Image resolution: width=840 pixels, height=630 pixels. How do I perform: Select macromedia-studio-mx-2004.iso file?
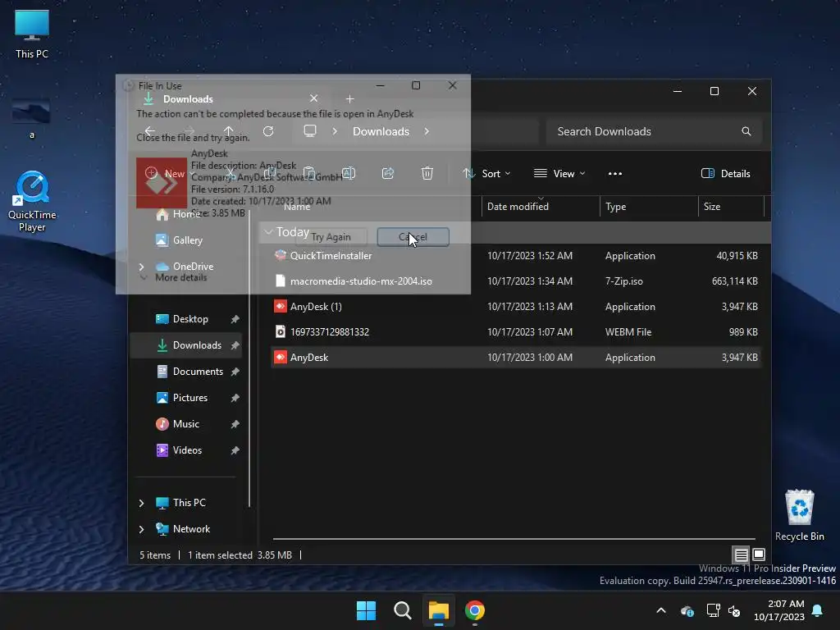(x=516, y=281)
